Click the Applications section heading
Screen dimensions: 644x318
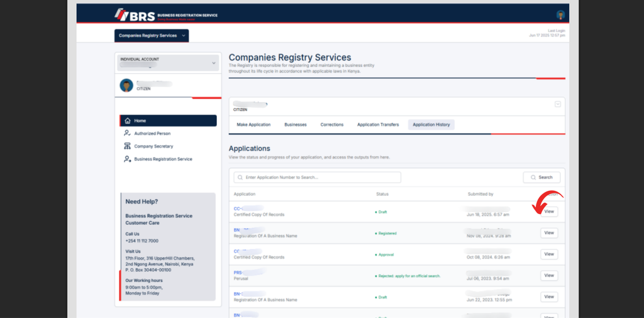coord(249,149)
